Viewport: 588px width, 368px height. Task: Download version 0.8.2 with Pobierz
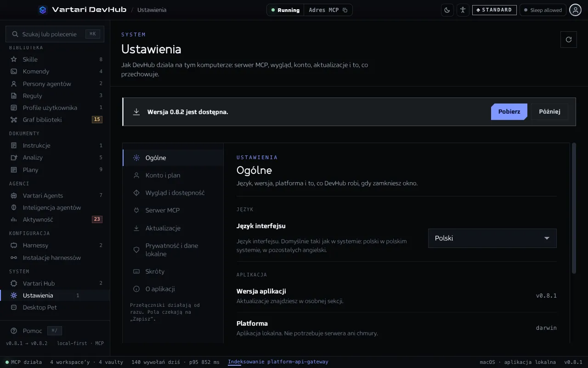click(x=509, y=112)
